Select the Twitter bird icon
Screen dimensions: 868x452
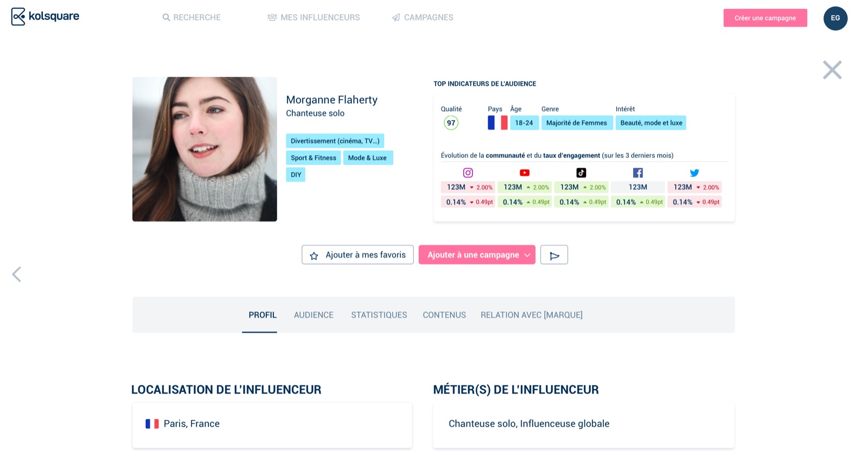(x=694, y=173)
